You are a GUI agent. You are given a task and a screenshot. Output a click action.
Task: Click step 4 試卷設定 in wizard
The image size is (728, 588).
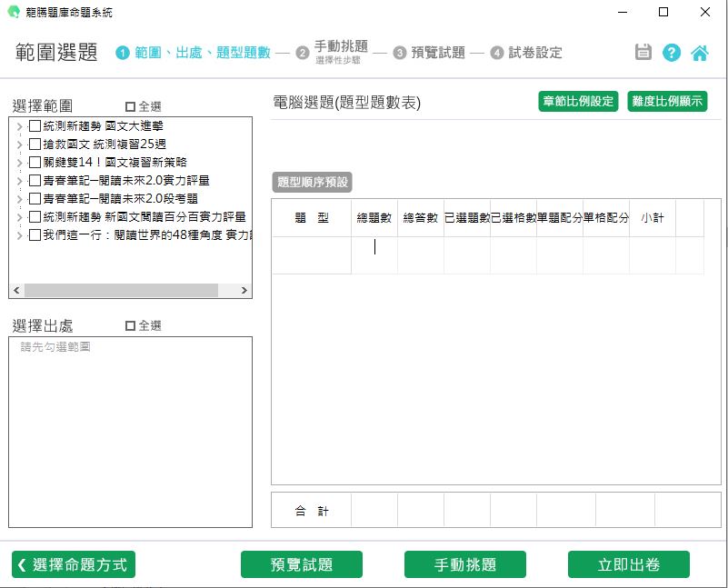pos(534,53)
